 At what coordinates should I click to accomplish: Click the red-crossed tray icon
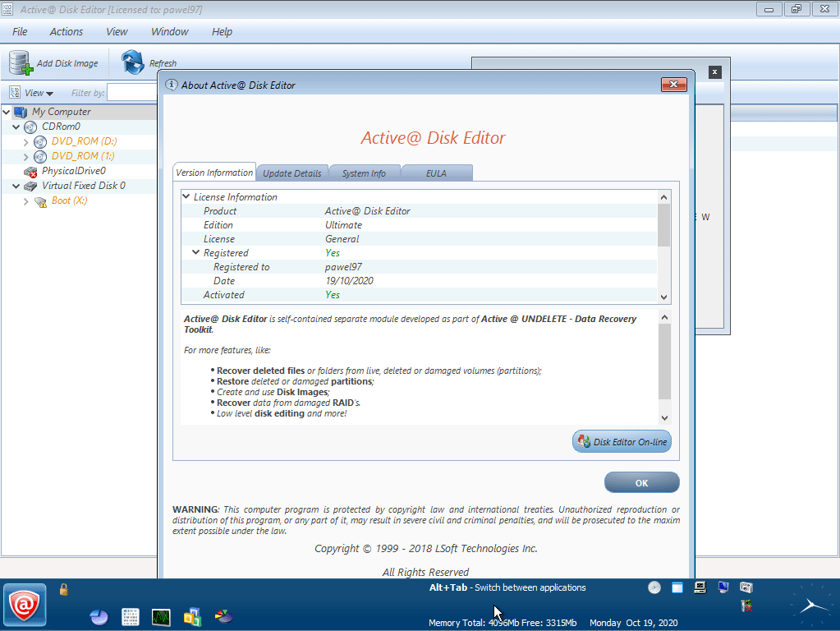[746, 606]
